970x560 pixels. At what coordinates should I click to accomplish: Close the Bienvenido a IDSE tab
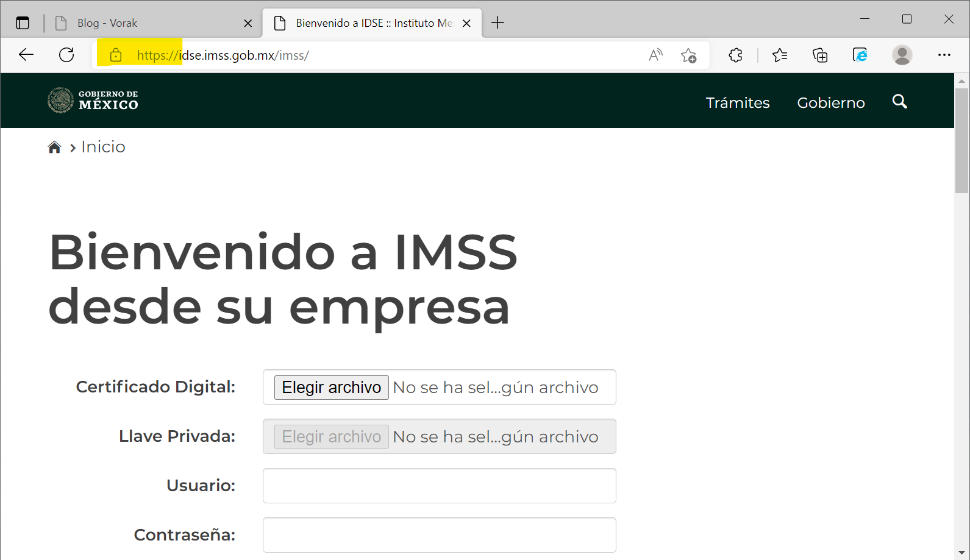(x=466, y=23)
